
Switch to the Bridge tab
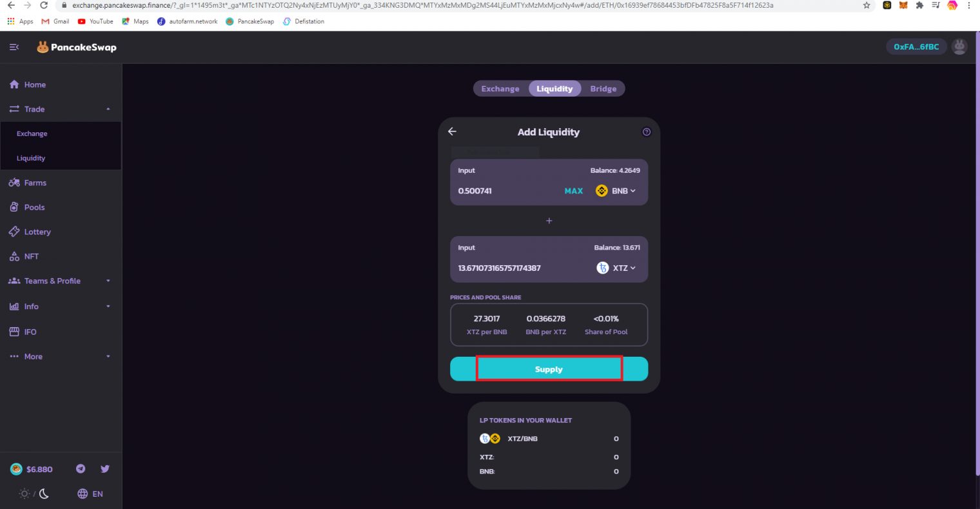tap(603, 88)
